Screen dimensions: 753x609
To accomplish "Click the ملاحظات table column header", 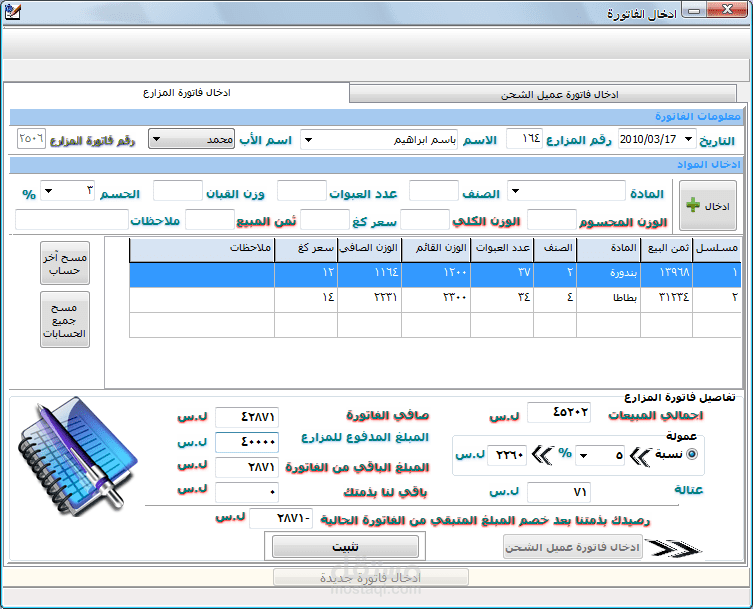I will point(202,248).
